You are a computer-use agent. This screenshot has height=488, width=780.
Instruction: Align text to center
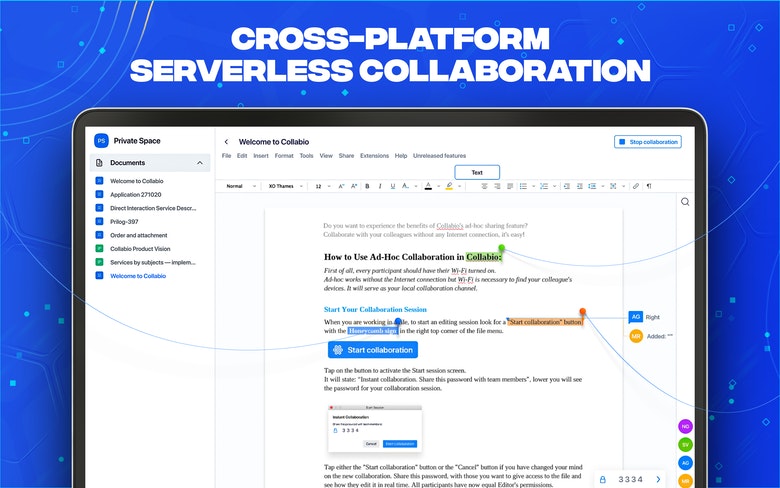coord(484,186)
